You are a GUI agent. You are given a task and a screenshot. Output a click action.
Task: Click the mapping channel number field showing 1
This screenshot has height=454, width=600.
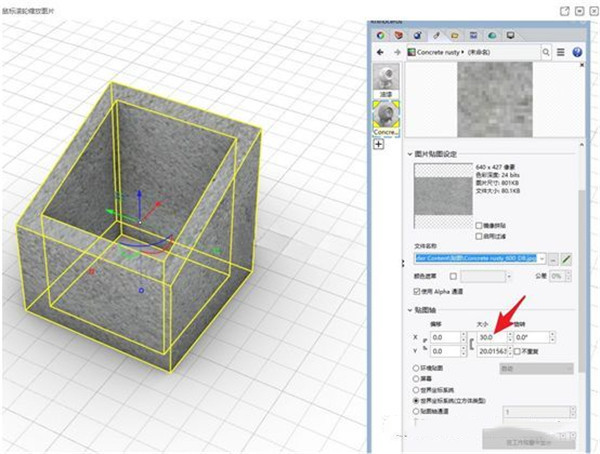pos(536,412)
